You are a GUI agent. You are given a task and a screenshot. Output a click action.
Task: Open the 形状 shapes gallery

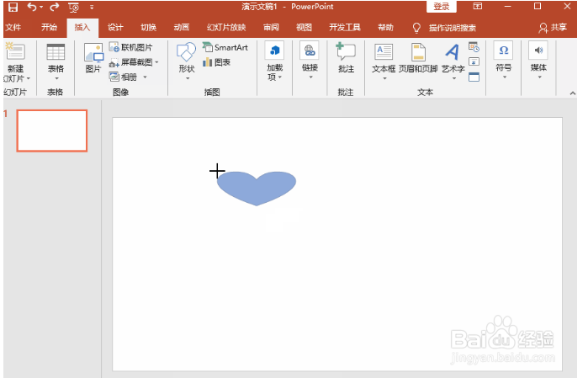[187, 61]
